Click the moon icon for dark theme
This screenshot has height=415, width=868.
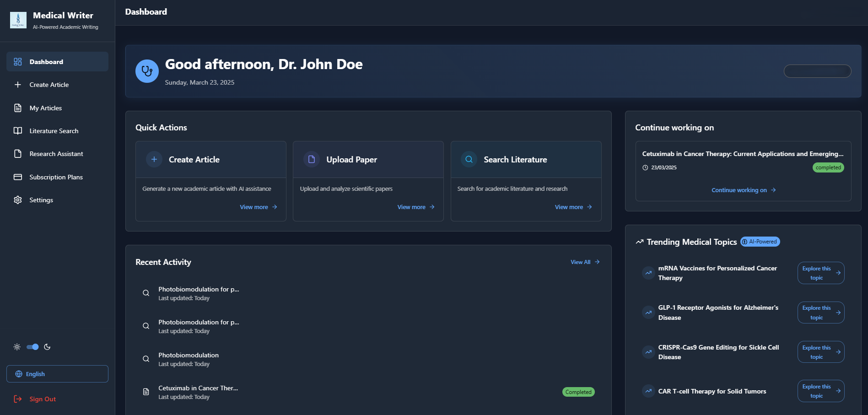(48, 347)
